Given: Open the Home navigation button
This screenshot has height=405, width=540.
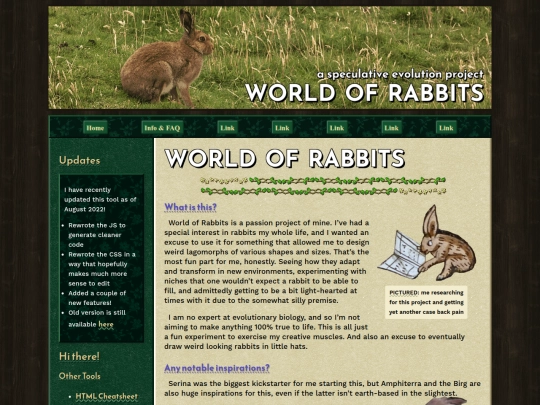Looking at the screenshot, I should click(x=95, y=128).
